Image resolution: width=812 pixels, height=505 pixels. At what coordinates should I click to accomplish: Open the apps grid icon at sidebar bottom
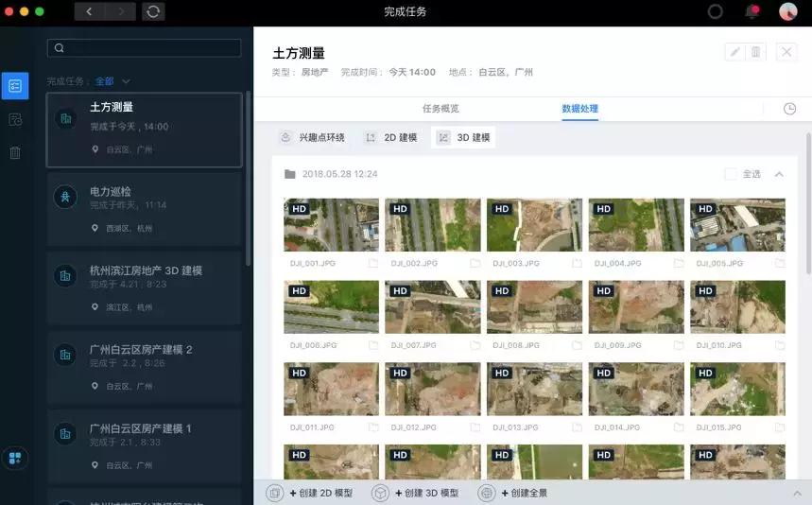click(x=15, y=458)
